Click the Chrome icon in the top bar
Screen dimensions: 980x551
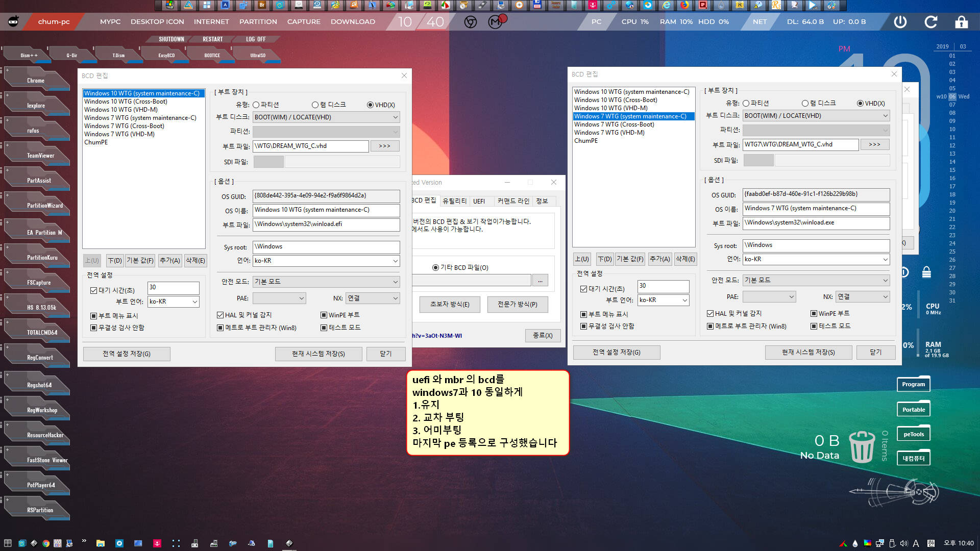click(471, 22)
